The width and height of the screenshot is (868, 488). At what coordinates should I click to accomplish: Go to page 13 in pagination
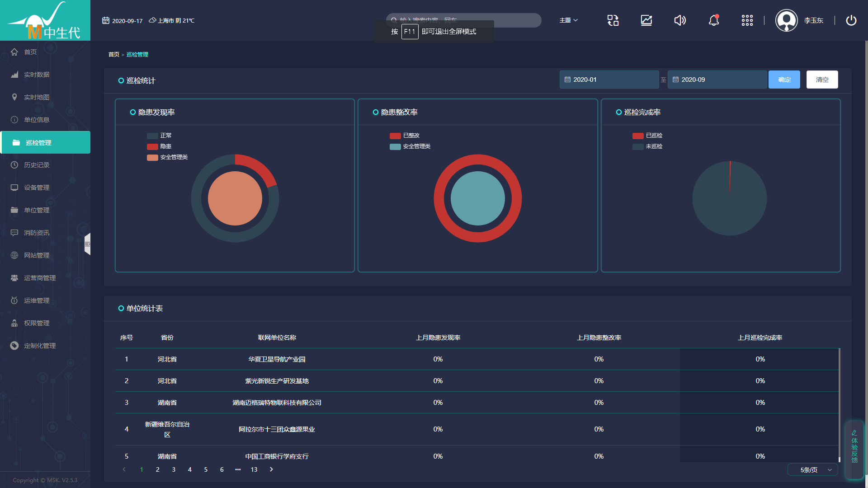point(254,469)
